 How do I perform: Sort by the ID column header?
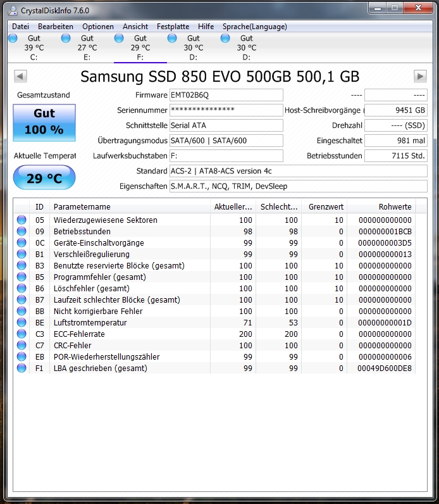tap(39, 206)
